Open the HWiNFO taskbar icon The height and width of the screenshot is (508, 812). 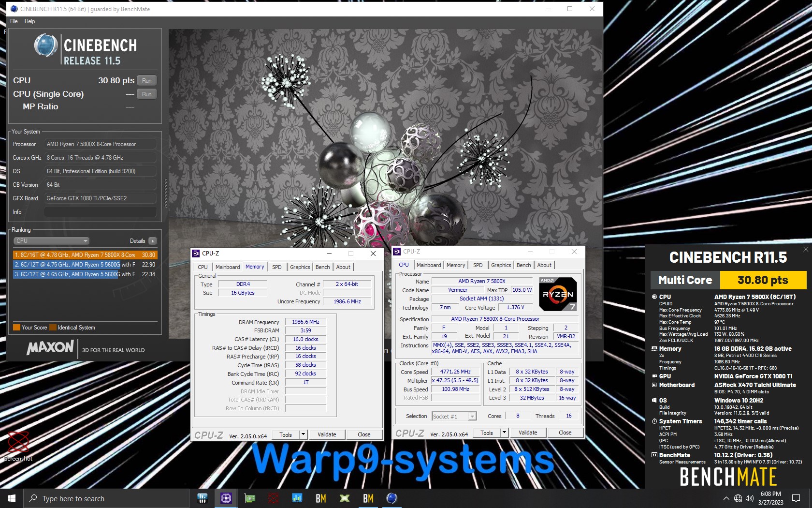coord(203,498)
